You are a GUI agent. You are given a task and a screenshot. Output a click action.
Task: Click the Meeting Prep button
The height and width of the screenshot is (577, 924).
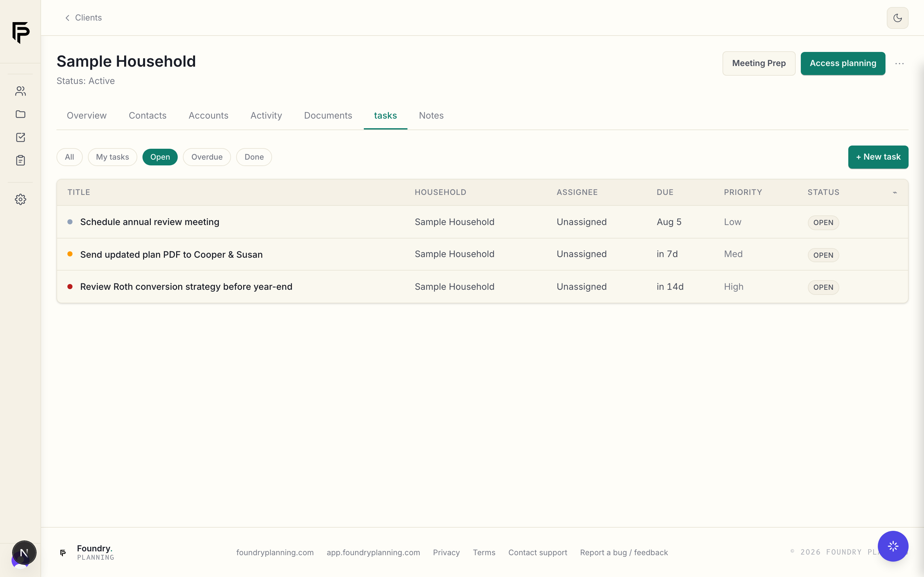tap(759, 63)
